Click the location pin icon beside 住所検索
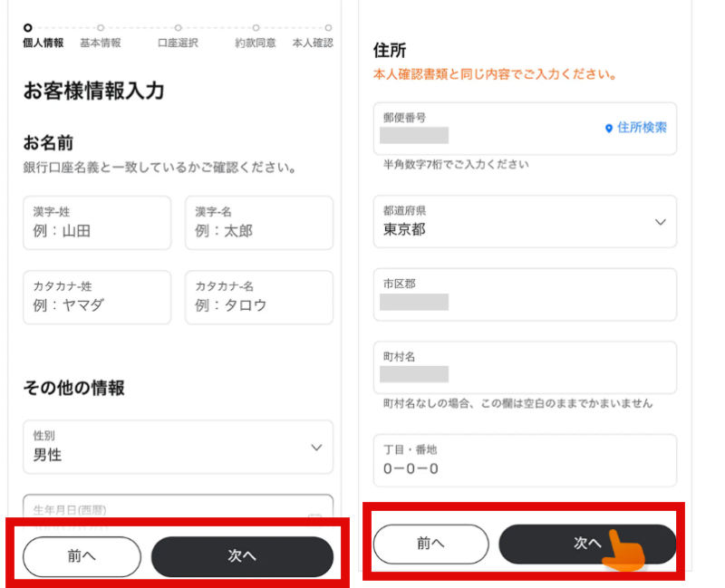725x588 pixels. click(608, 128)
